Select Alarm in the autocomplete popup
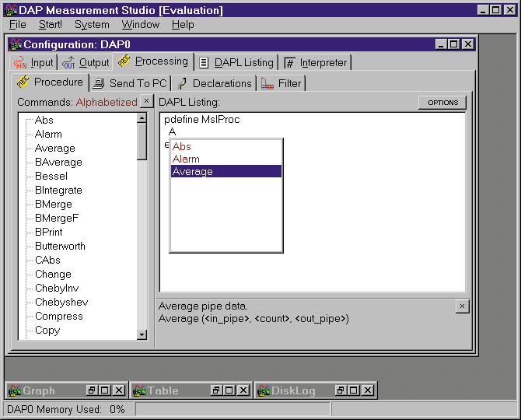 [x=186, y=159]
